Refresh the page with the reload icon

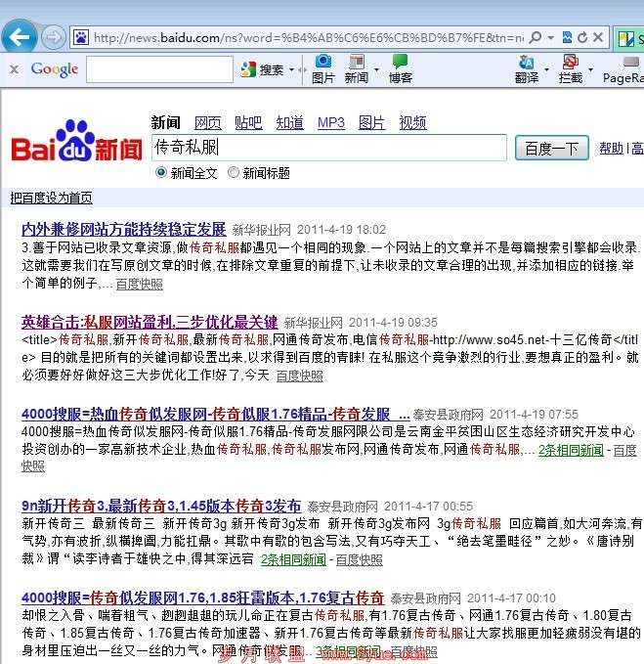coord(582,38)
